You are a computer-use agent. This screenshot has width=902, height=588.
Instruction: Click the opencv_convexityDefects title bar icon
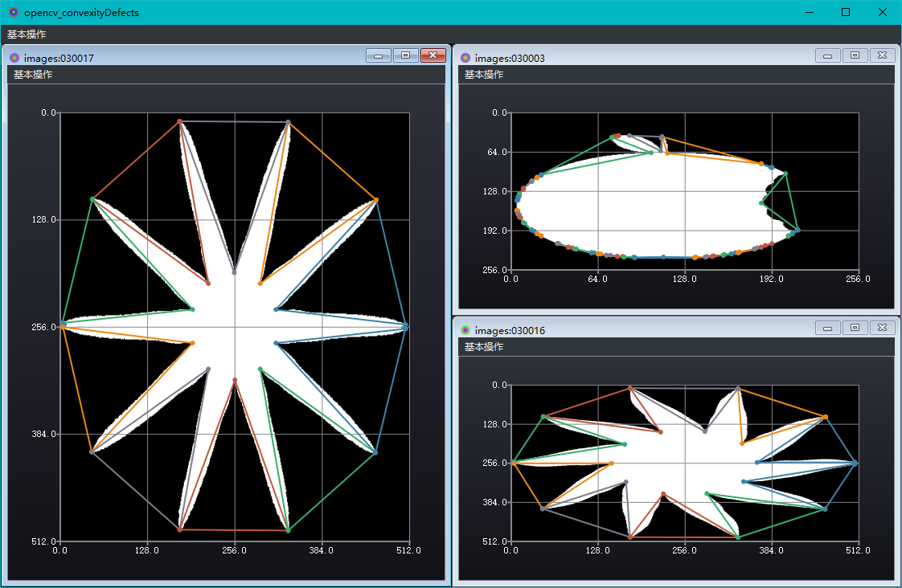click(x=12, y=12)
